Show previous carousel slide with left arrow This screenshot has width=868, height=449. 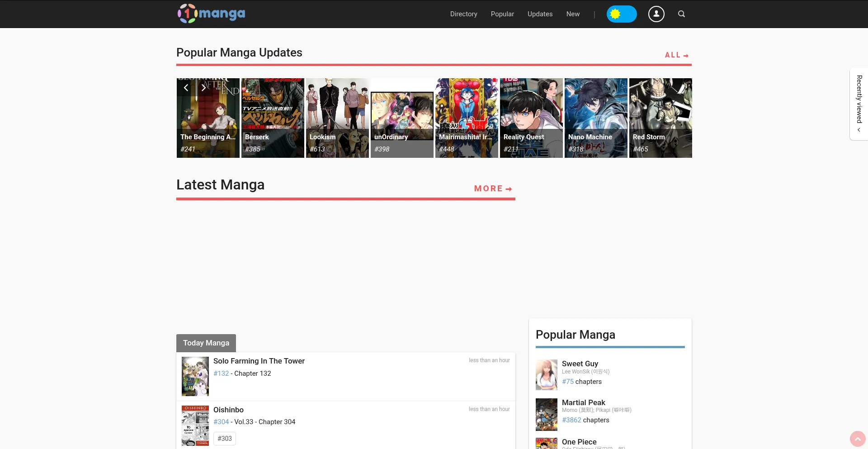(186, 88)
